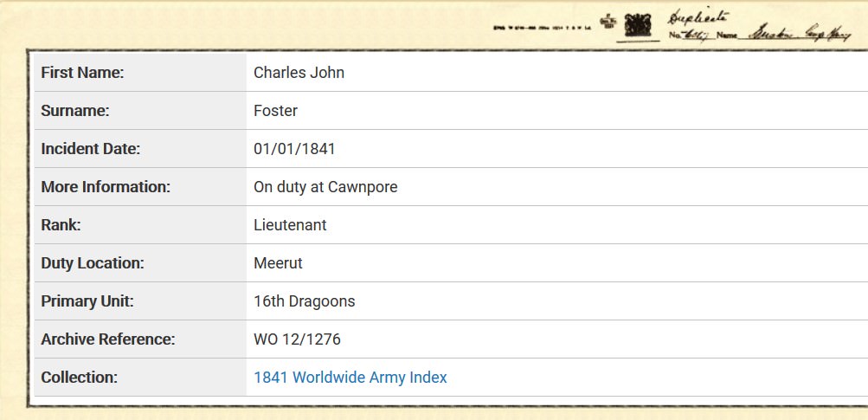This screenshot has width=868, height=420.
Task: Click the 'More Information:' label
Action: 106,187
